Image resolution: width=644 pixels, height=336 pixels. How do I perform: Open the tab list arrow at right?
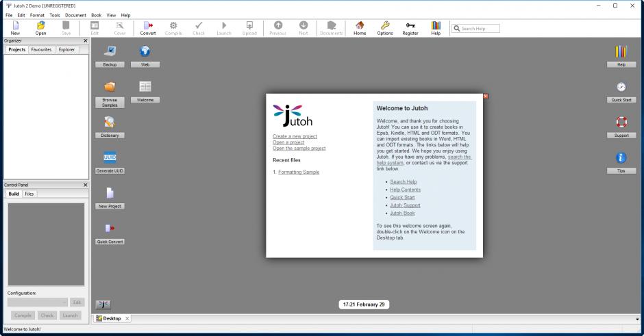click(637, 319)
